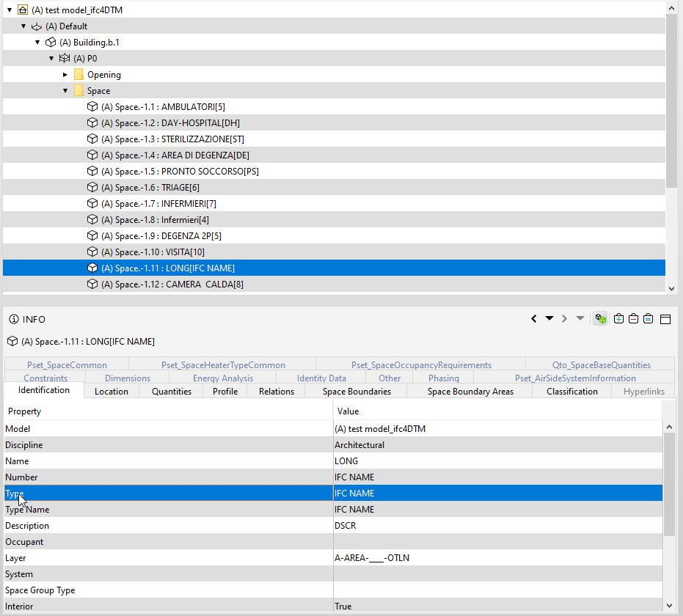Click the INFO panel info icon

pyautogui.click(x=14, y=319)
